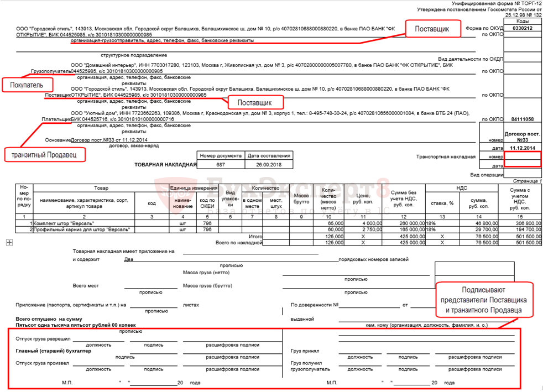Select price "2 750,00"

(x=363, y=229)
